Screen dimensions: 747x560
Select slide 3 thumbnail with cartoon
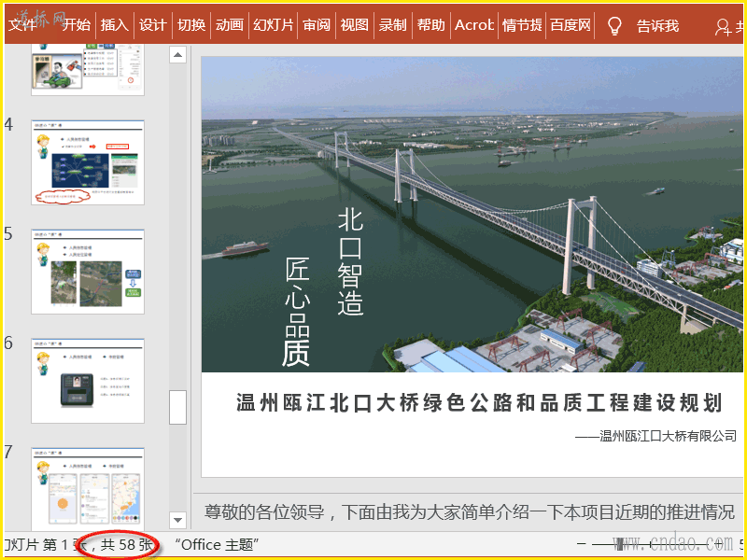click(x=88, y=69)
